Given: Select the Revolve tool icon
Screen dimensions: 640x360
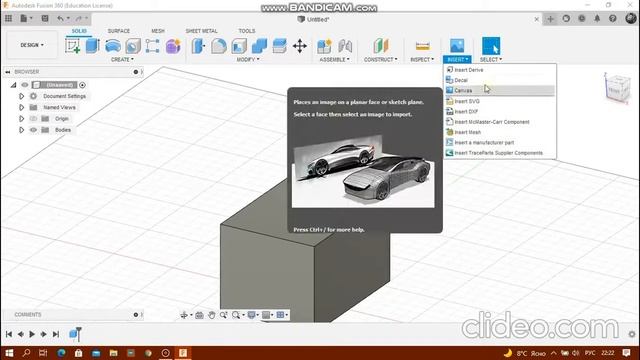Looking at the screenshot, I should point(113,46).
